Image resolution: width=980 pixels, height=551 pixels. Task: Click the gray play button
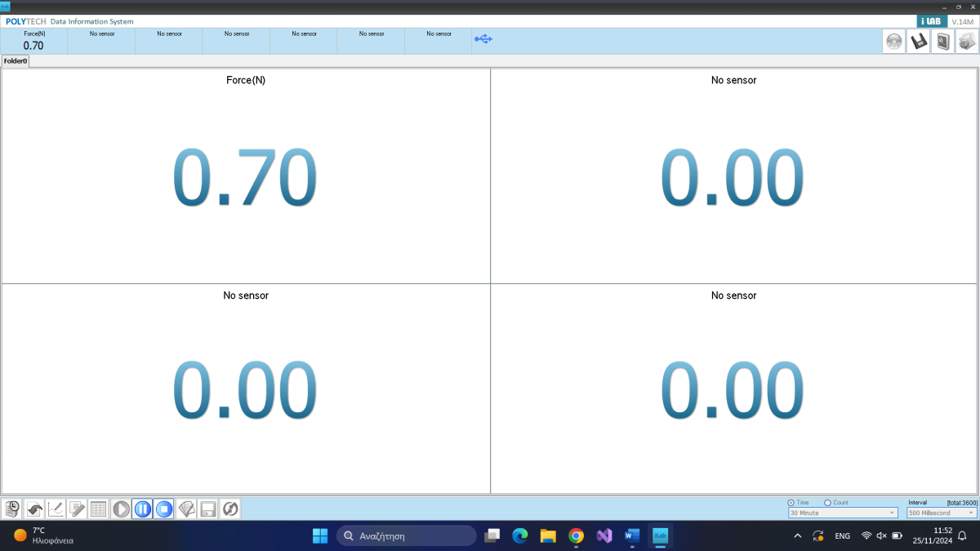tap(121, 509)
